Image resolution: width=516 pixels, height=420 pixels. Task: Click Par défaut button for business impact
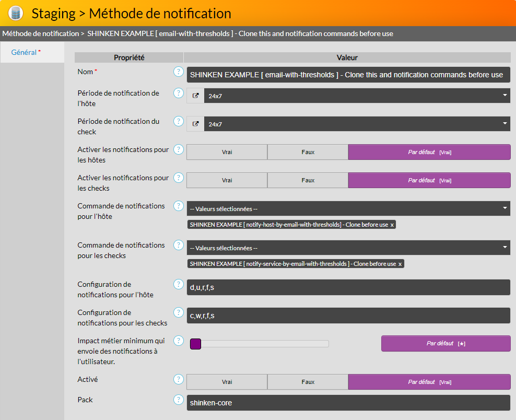point(445,343)
